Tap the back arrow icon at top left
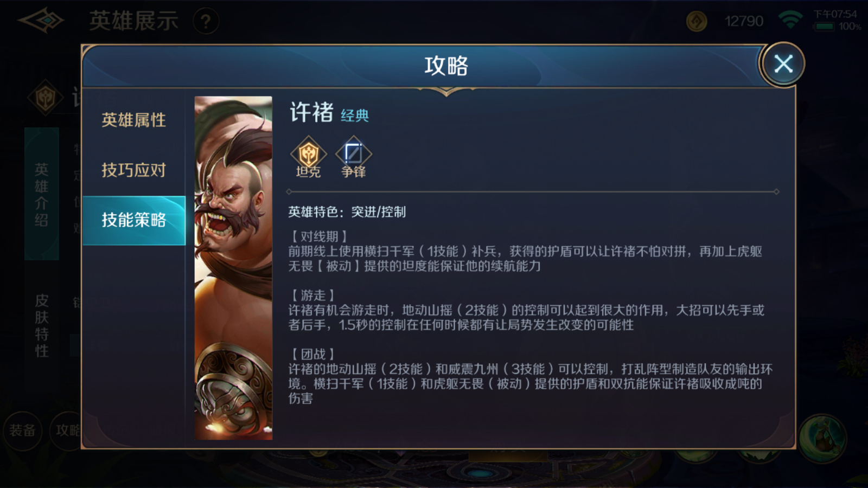The width and height of the screenshot is (868, 488). coord(41,21)
